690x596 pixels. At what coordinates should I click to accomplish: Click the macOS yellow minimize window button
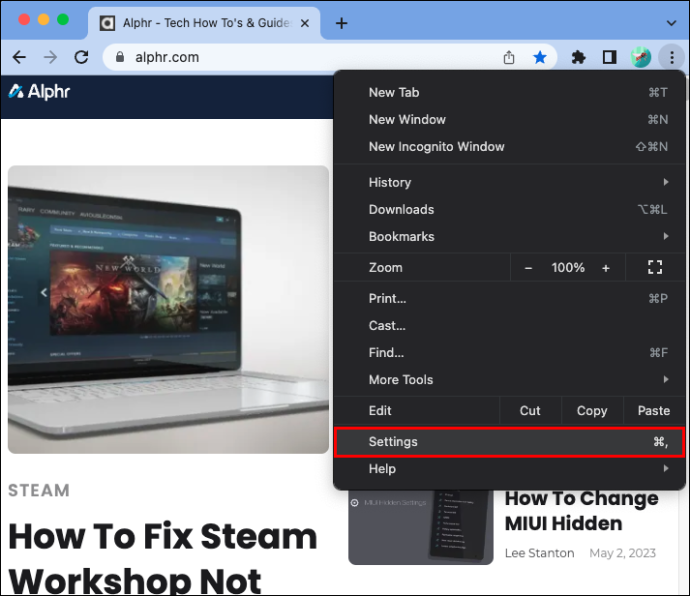(x=44, y=20)
